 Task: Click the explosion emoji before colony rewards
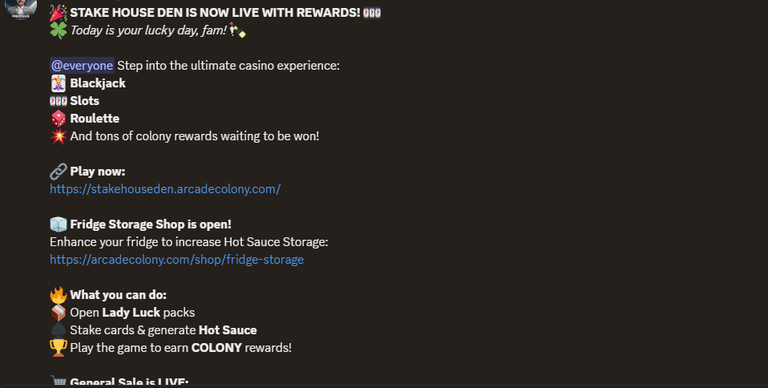[x=58, y=136]
